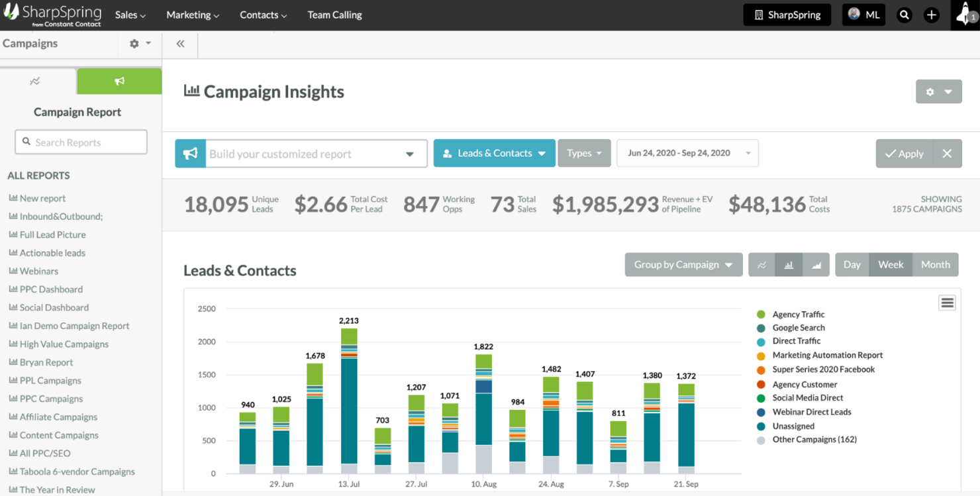Open Ian Demo Campaign Report
980x496 pixels.
[74, 326]
